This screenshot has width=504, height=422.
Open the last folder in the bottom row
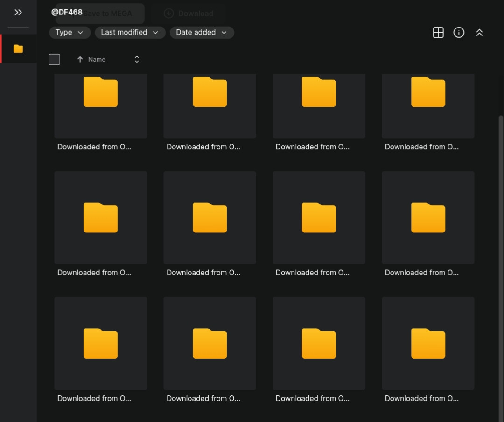coord(428,343)
